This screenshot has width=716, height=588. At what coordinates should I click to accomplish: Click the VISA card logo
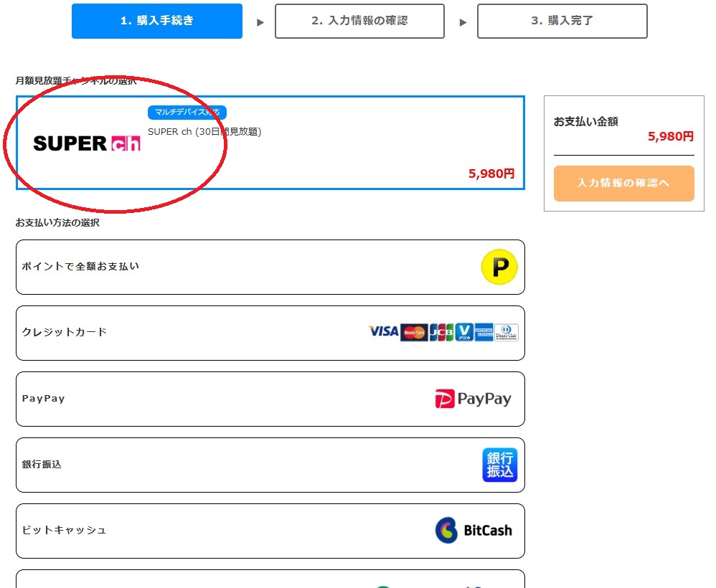(383, 332)
